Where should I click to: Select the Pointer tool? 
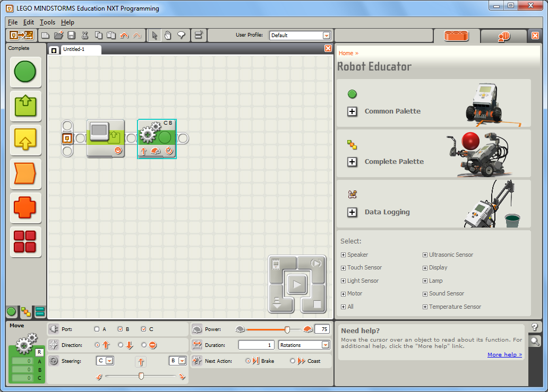154,35
